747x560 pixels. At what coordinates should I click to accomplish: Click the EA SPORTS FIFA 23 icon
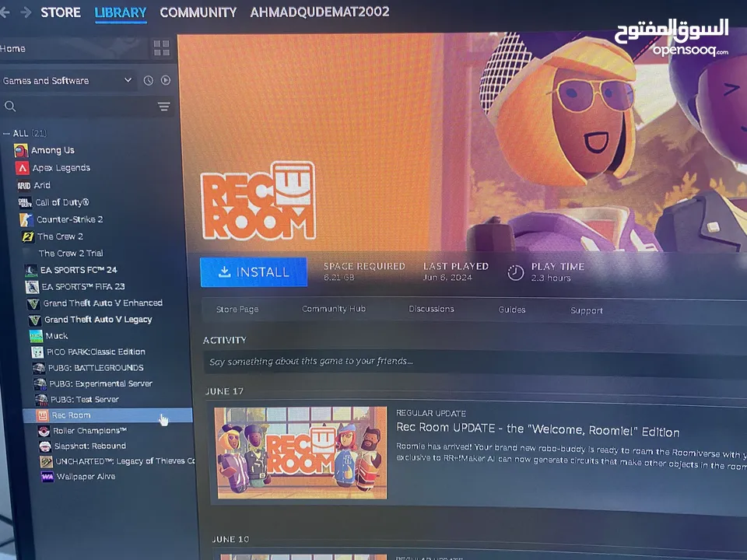coord(32,287)
